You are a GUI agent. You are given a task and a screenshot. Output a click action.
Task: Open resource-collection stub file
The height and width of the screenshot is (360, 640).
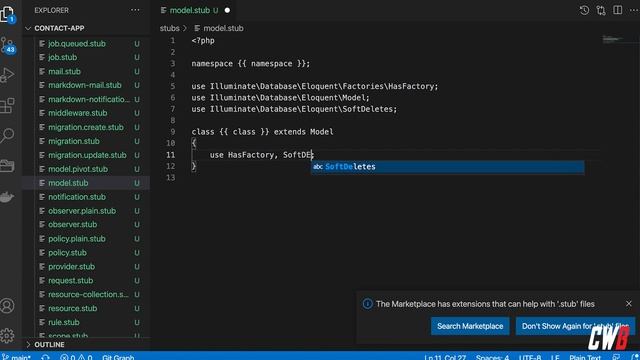(x=88, y=294)
